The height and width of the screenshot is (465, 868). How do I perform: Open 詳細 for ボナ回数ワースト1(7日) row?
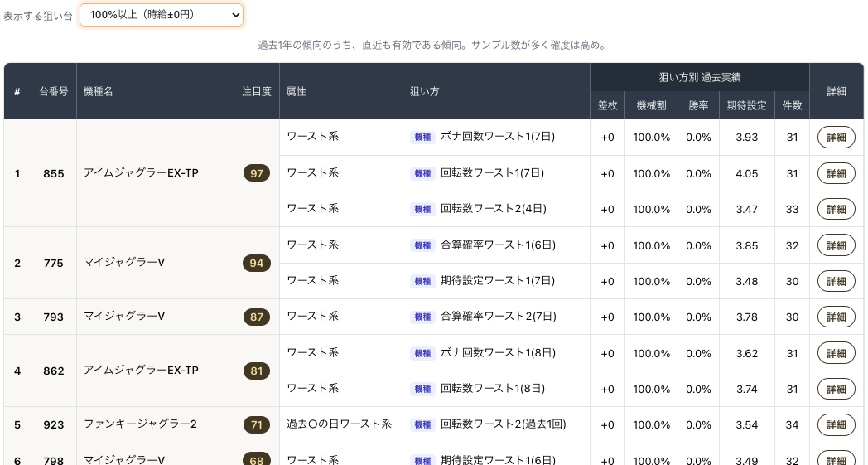click(x=836, y=137)
